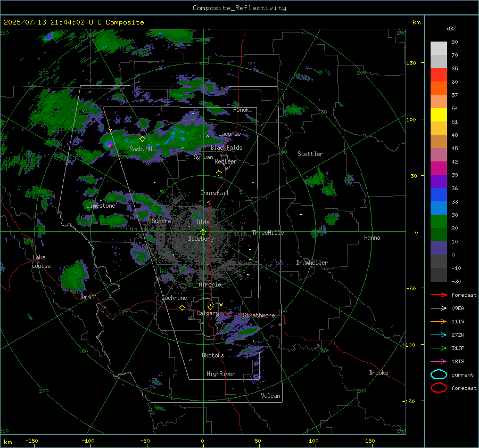The image size is (479, 448).
Task: Click the Limestone label on map
Action: (x=101, y=206)
